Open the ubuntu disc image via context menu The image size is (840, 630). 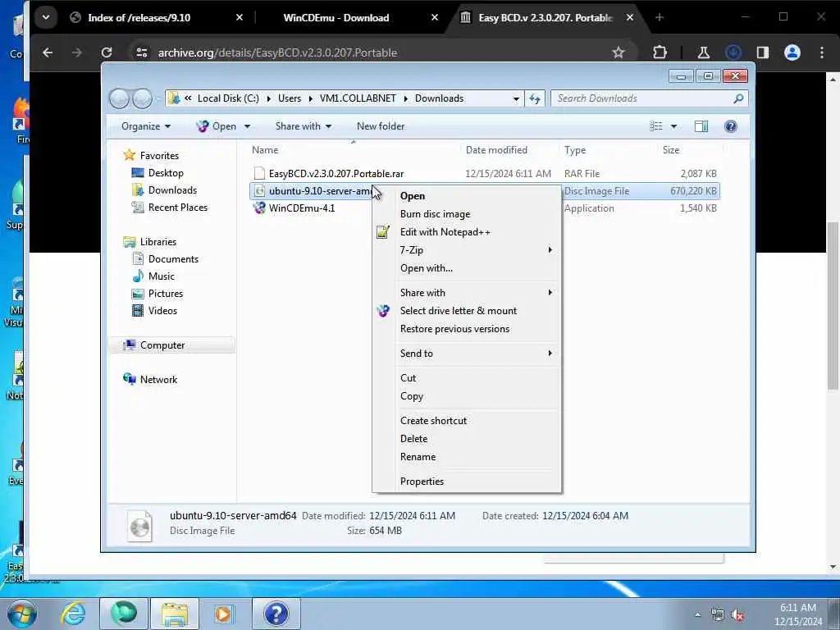coord(413,196)
